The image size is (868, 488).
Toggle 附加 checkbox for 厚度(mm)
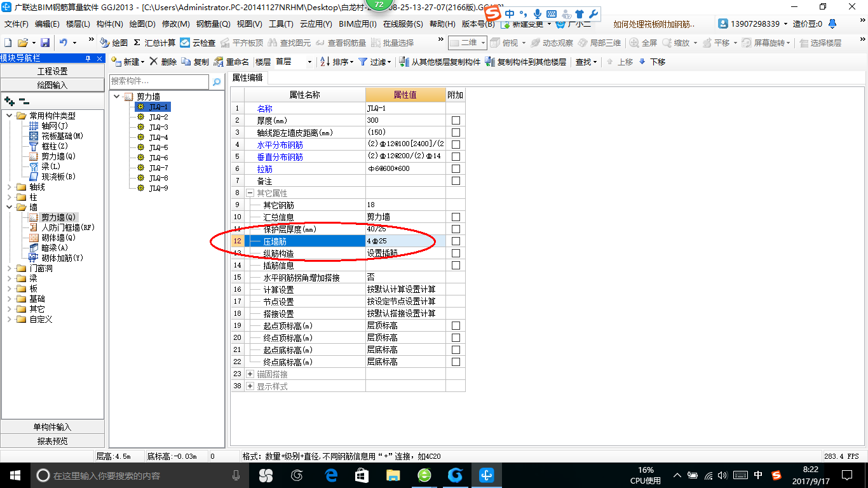(456, 121)
